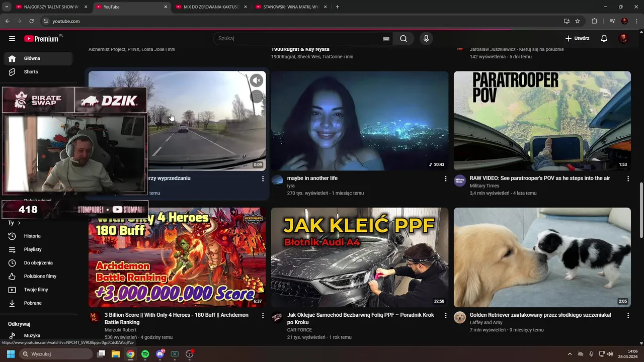Screen dimensions: 644x362
Task: Open the on-screen keyboard in the search box
Action: (386, 39)
